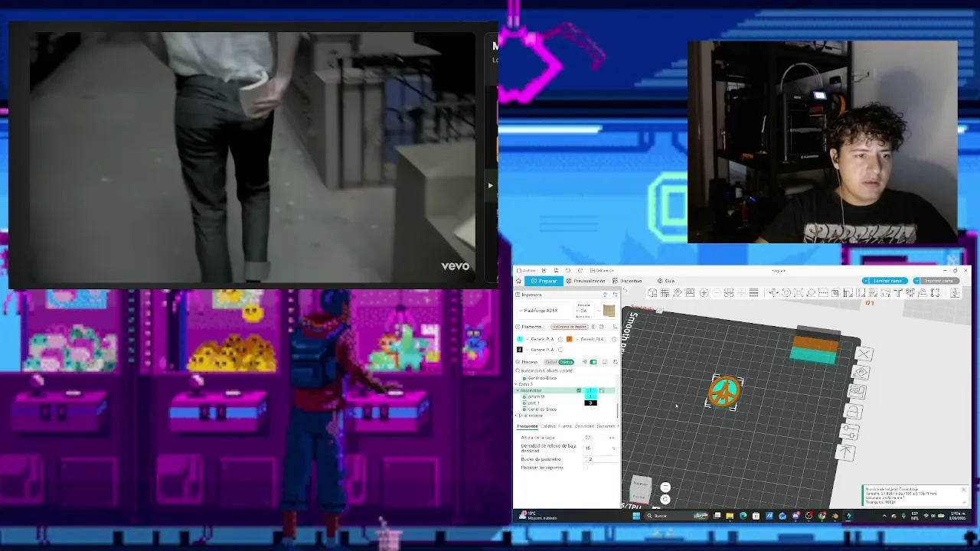Select the Rotate tool
This screenshot has height=551, width=980.
[786, 292]
